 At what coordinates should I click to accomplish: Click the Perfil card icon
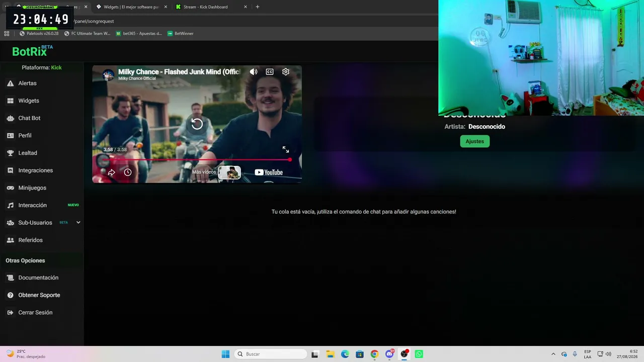[x=10, y=136]
